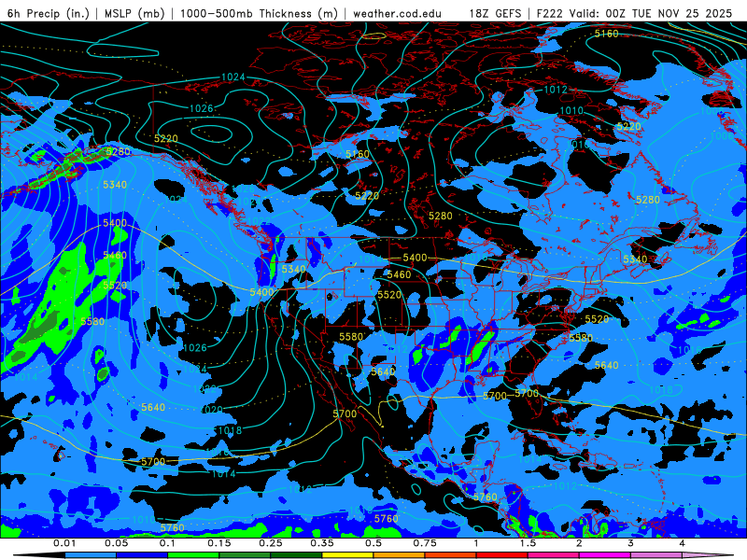
Task: Click the '1000-500mb Thickness (m)' header label
Action: click(259, 13)
